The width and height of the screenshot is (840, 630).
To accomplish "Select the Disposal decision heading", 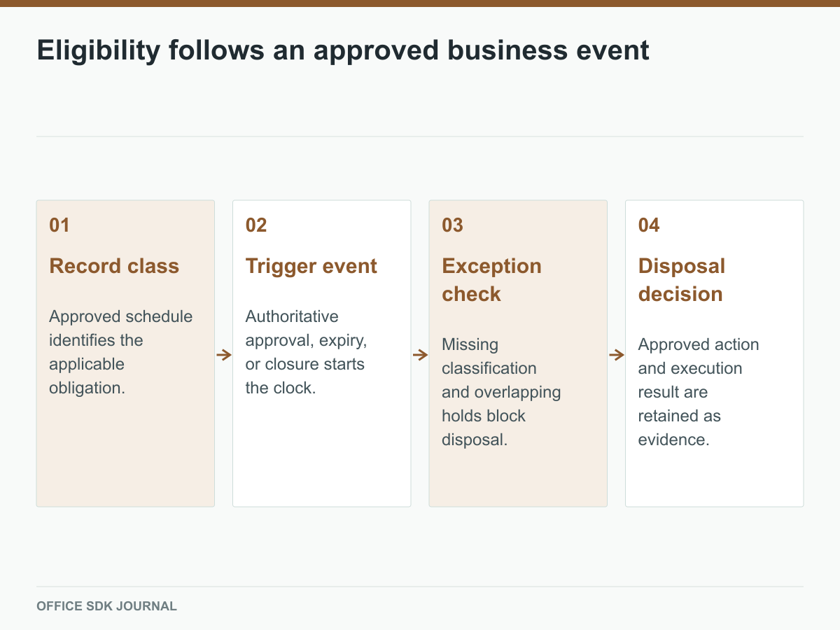I will click(x=680, y=280).
